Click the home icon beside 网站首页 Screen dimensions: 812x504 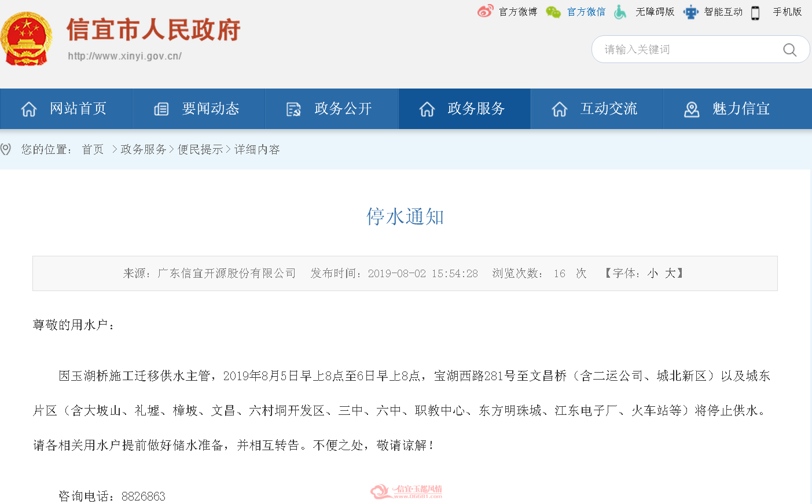29,109
